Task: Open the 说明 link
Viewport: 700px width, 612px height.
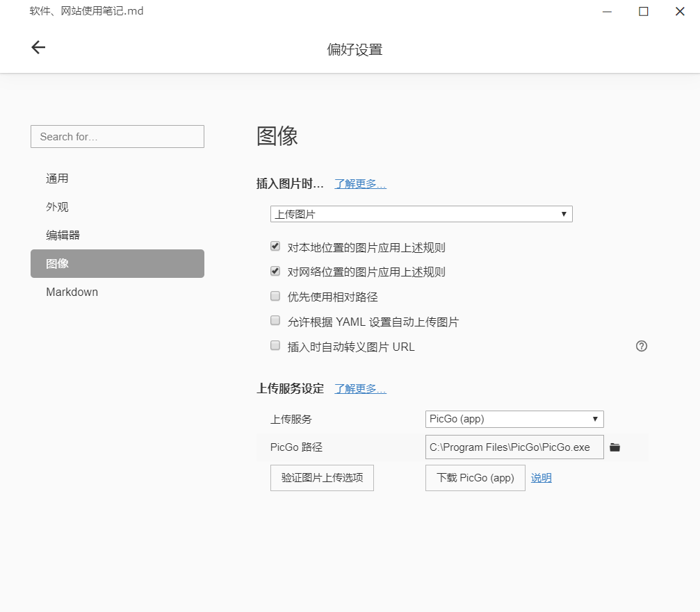Action: [541, 478]
